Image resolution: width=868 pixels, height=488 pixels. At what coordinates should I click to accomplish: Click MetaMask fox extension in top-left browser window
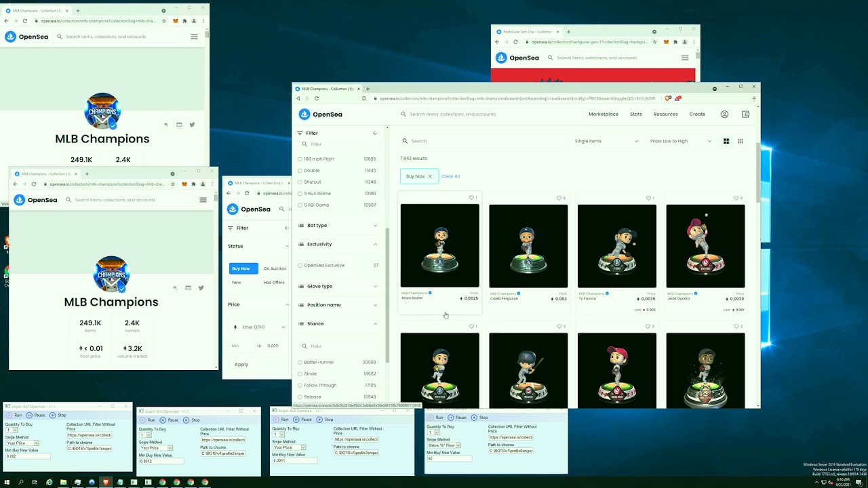tap(175, 21)
